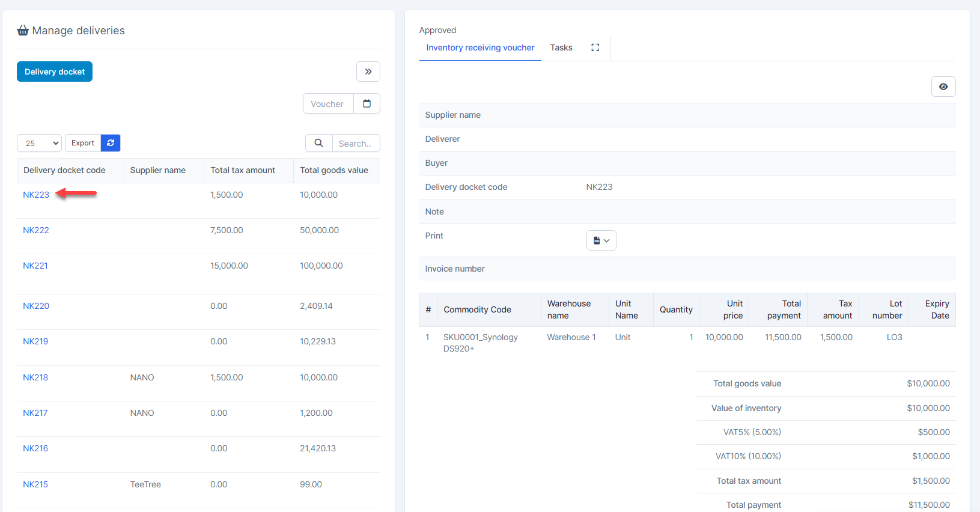Click the Search text field
Screen dimensions: 980x512
tap(356, 143)
